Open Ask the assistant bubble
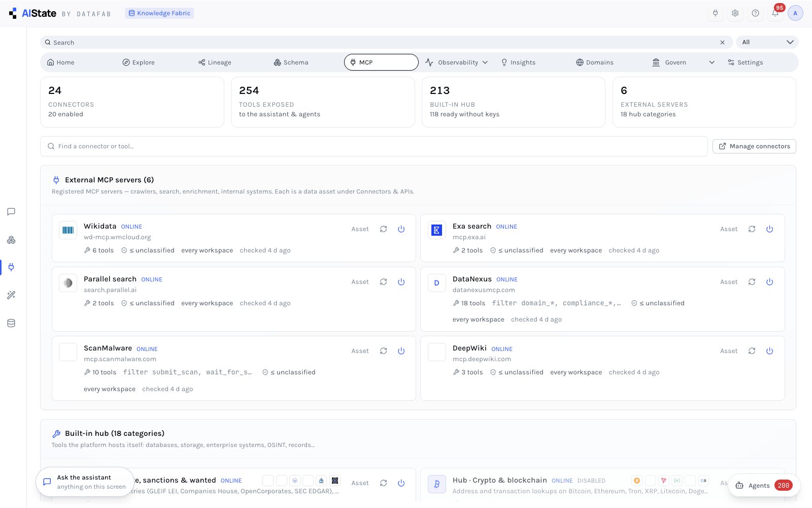This screenshot has width=812, height=508. pyautogui.click(x=85, y=482)
